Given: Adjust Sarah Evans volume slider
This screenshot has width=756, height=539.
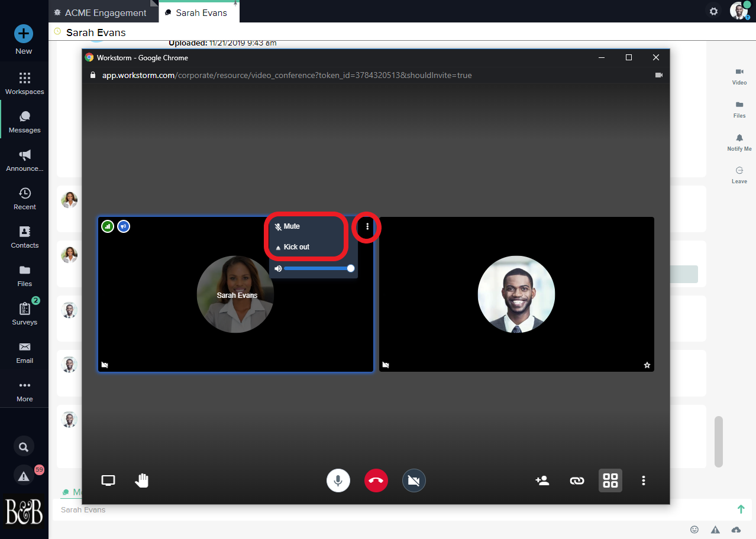Looking at the screenshot, I should click(318, 268).
